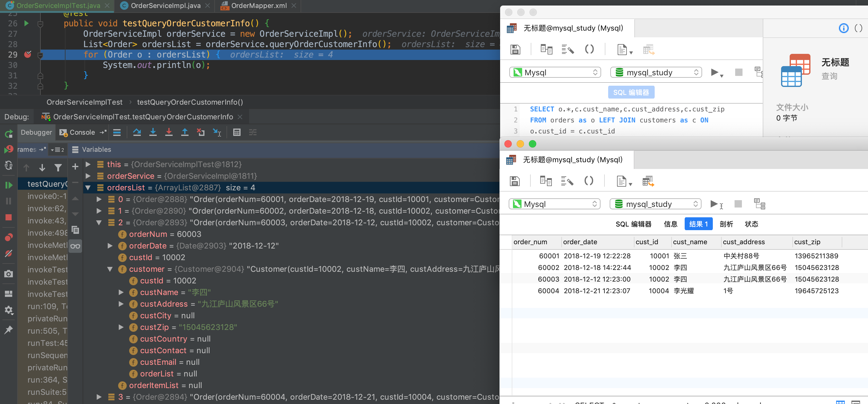The image size is (868, 404).
Task: Open the Evaluate Expression calculator icon
Action: (x=237, y=133)
